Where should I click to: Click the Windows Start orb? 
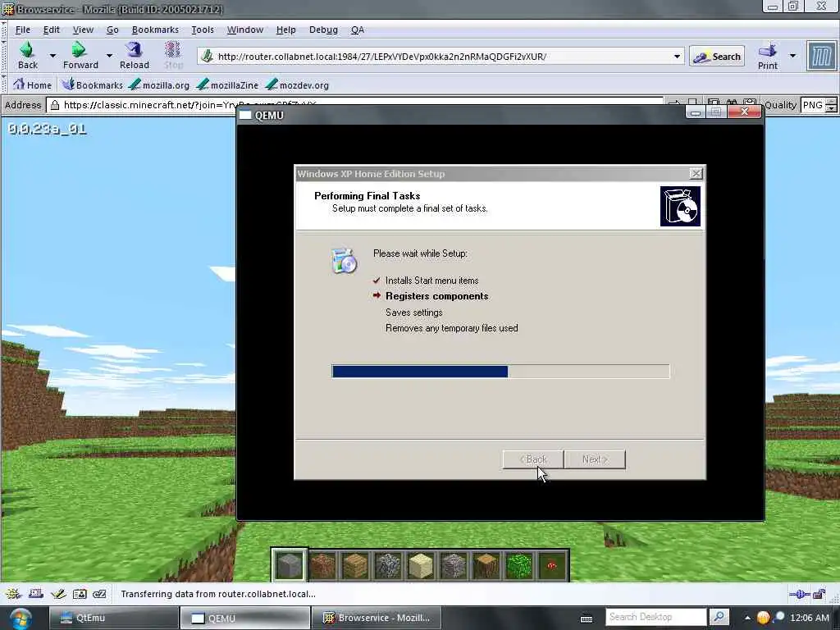21,619
